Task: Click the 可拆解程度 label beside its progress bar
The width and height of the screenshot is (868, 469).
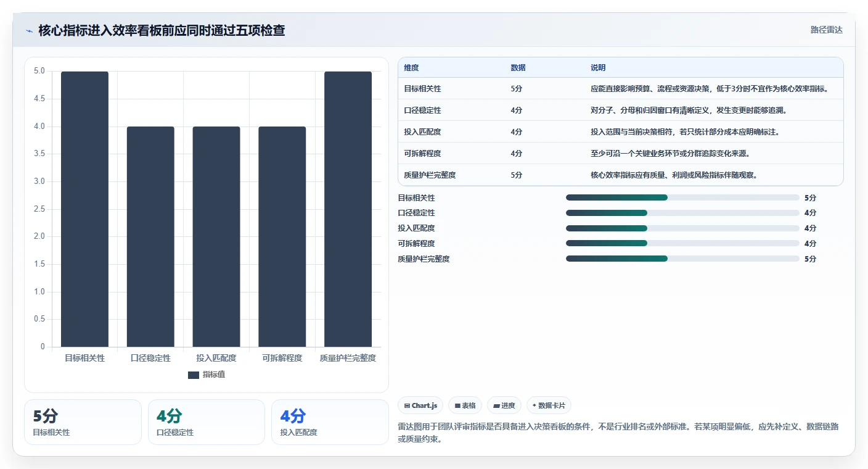Action: click(416, 244)
